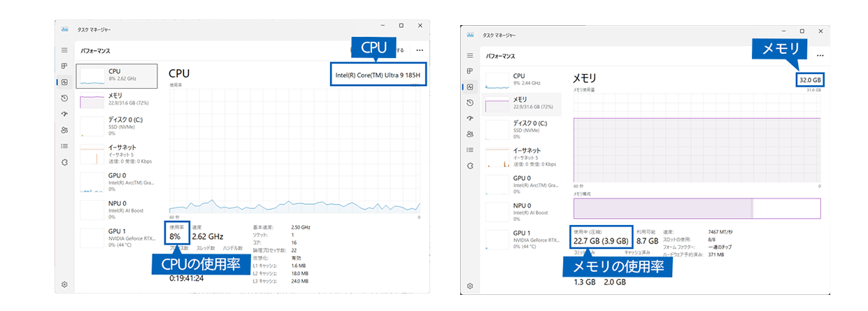
Task: Open Users icon in the CPU window sidebar
Action: [64, 130]
